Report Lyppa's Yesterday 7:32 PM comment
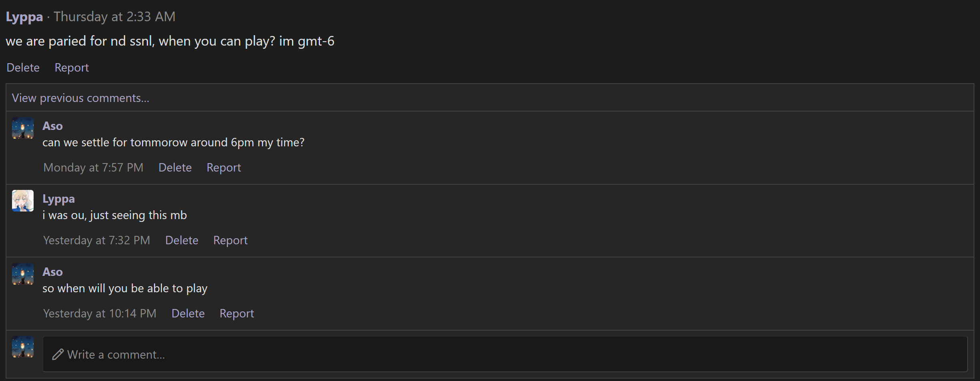Image resolution: width=980 pixels, height=381 pixels. [x=230, y=240]
